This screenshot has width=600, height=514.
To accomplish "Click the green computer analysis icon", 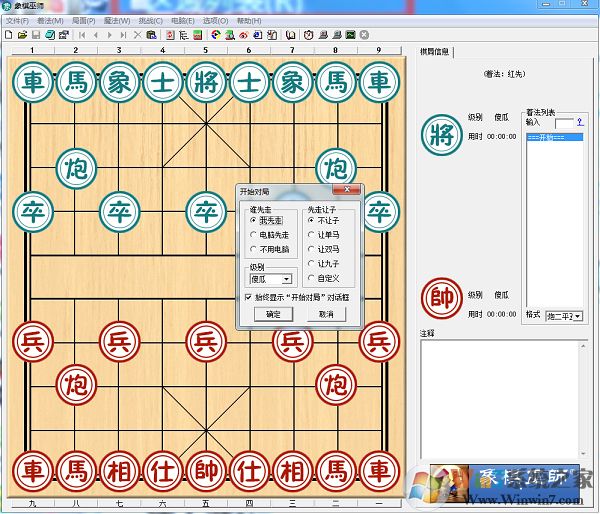I will click(x=230, y=35).
